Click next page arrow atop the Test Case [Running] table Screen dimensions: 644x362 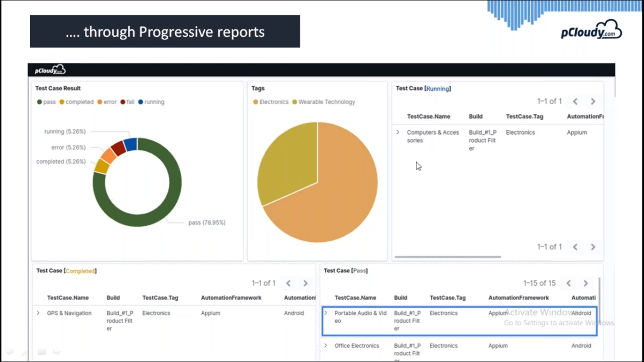[593, 101]
